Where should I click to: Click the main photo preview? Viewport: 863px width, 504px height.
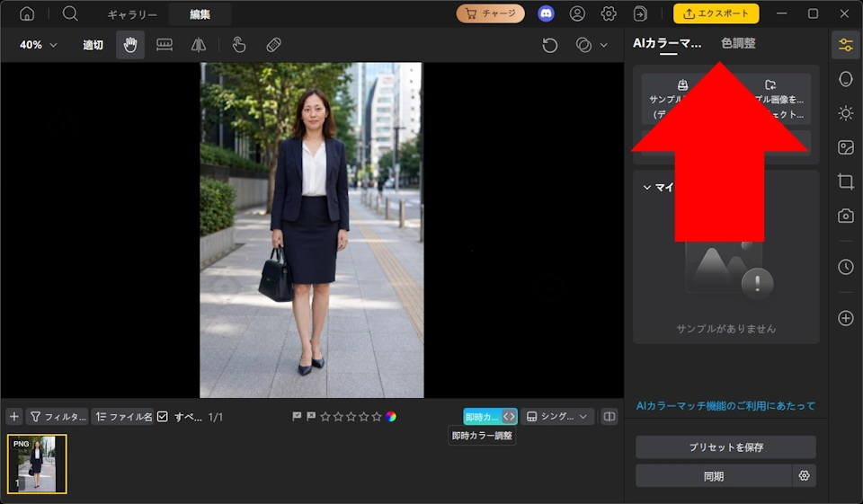click(312, 230)
